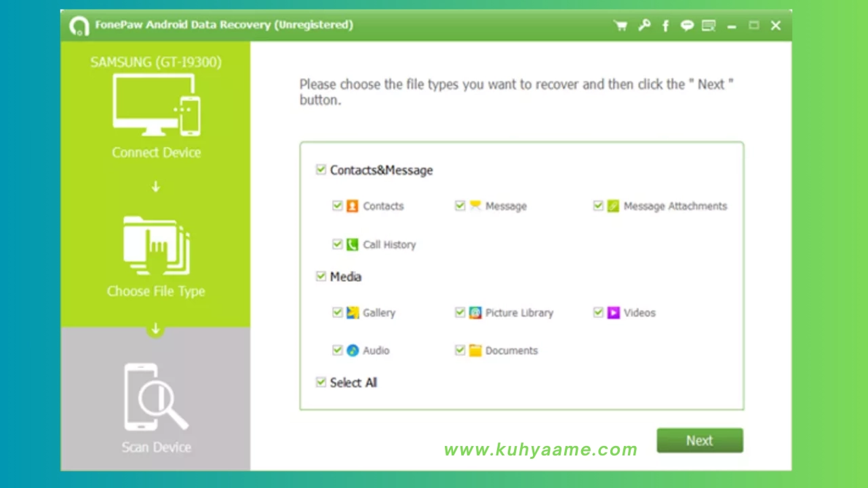This screenshot has height=488, width=868.
Task: Minimize the FonePaw window
Action: [x=731, y=26]
